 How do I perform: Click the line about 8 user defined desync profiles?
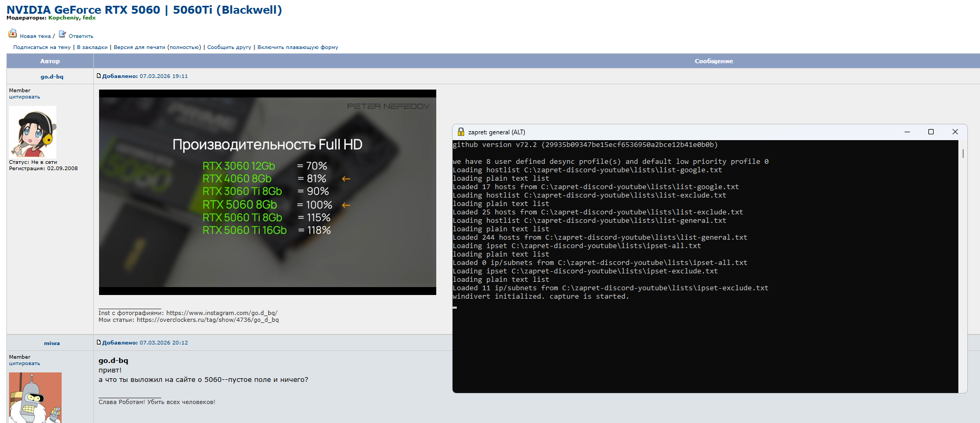point(611,162)
